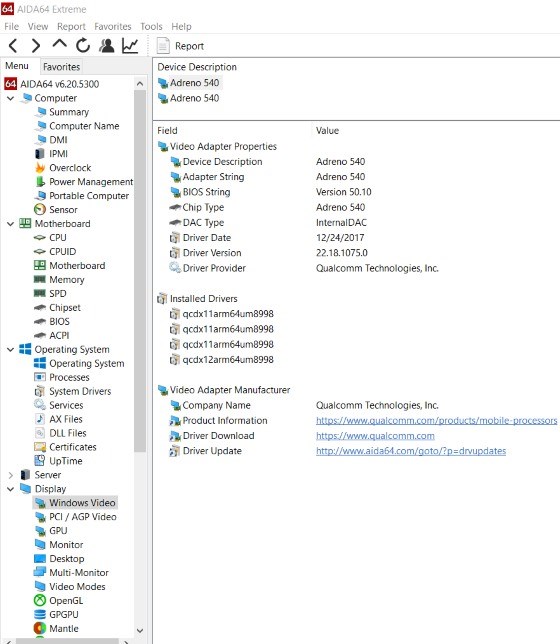The width and height of the screenshot is (560, 644).
Task: Open the IPMI page
Action: pyautogui.click(x=51, y=154)
